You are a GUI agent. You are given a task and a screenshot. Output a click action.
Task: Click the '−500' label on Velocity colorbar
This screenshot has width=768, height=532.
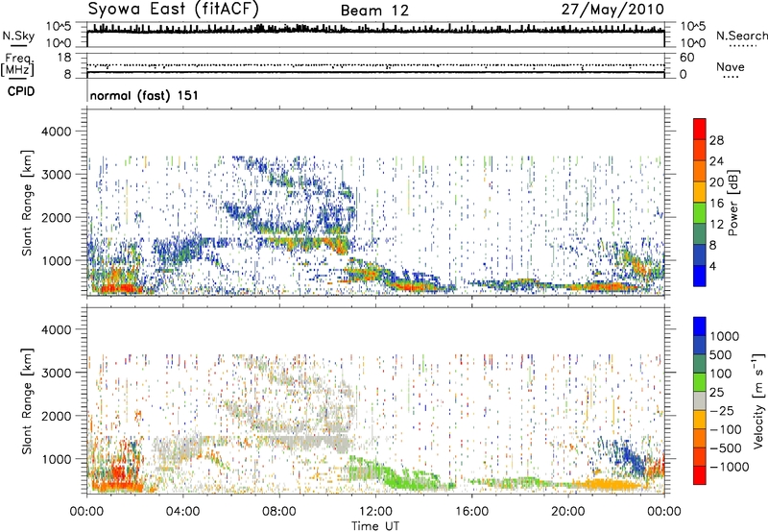tap(725, 447)
